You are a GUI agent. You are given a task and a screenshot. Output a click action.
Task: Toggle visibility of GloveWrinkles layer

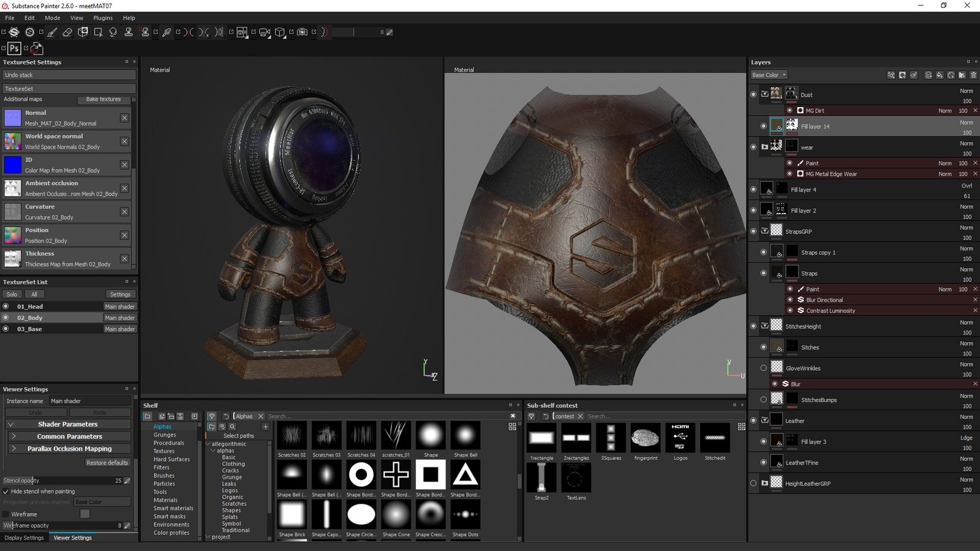click(x=763, y=368)
